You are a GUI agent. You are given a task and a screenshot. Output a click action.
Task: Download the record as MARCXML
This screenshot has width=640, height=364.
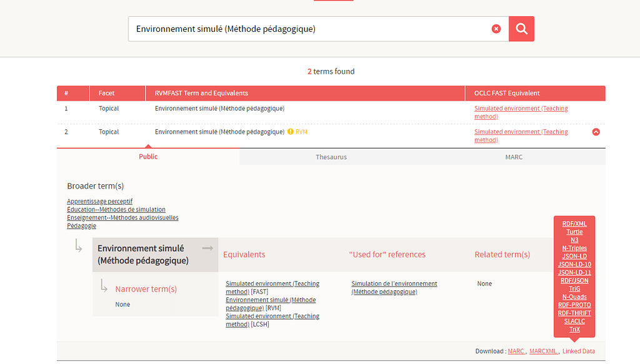(543, 351)
